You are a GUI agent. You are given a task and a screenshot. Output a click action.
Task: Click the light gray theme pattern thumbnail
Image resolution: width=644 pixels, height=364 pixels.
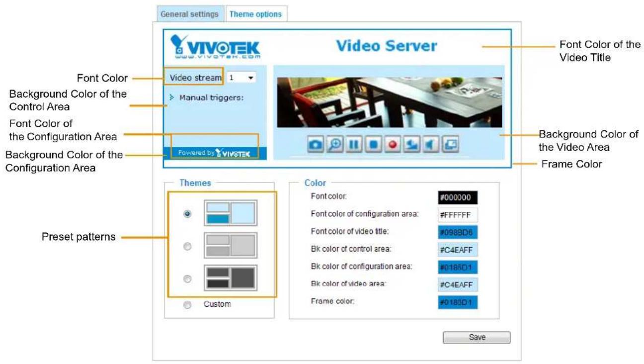click(x=231, y=245)
